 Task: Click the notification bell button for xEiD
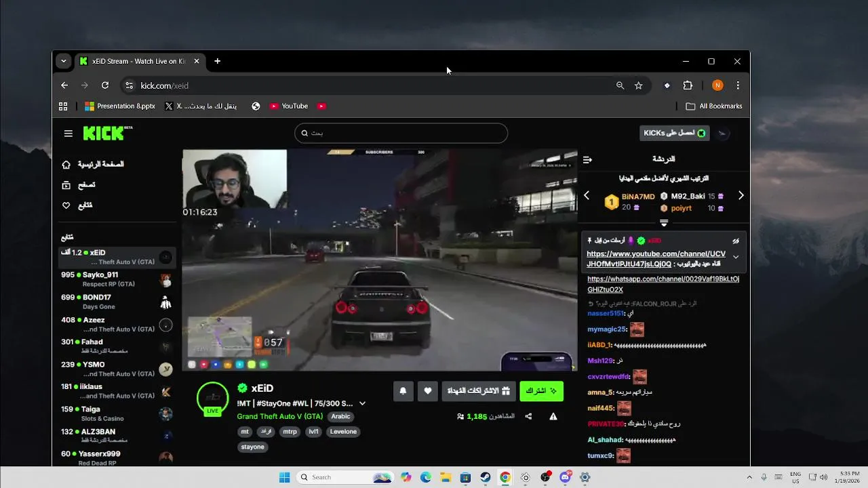point(403,391)
